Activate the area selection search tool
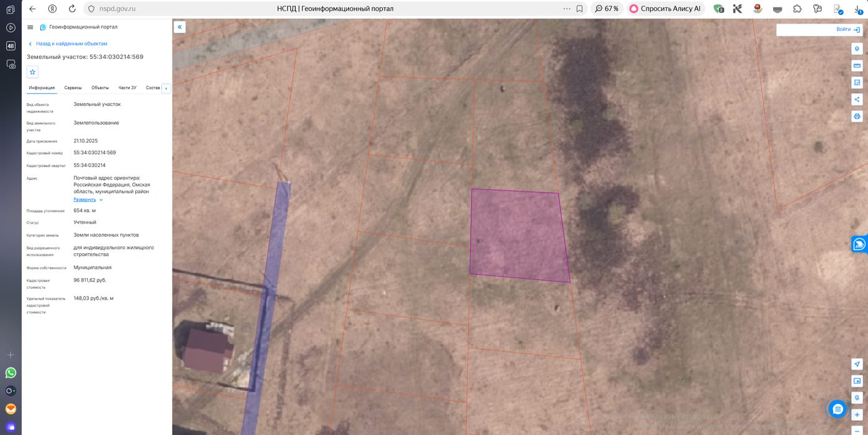868x435 pixels. (x=857, y=82)
